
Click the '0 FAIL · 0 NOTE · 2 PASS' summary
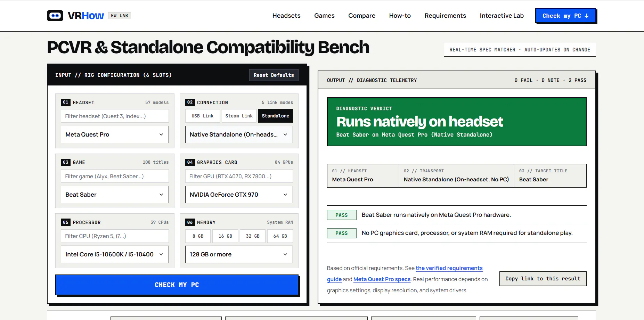[x=551, y=80]
